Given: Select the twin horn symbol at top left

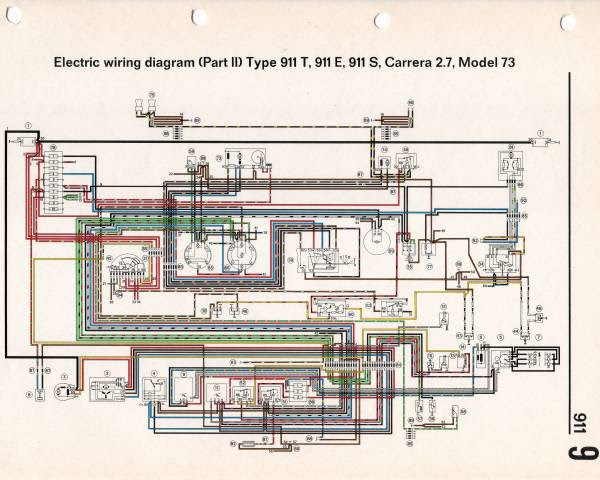Looking at the screenshot, I should coord(146,105).
